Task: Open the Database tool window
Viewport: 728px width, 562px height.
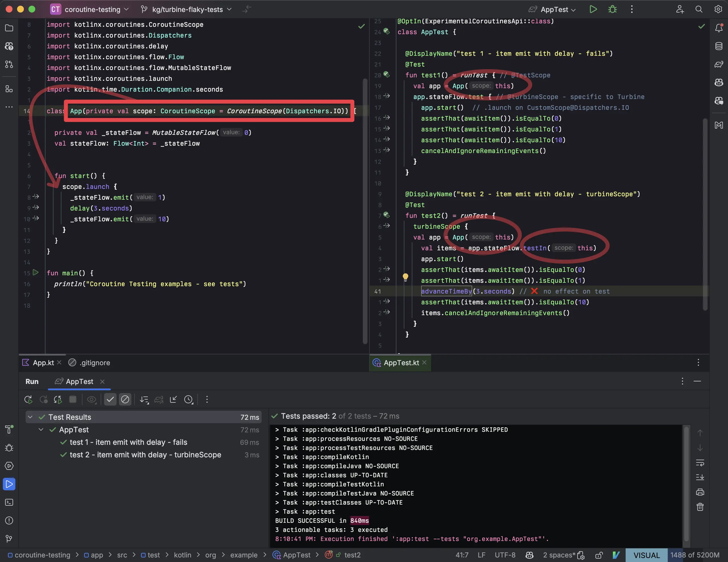Action: (x=719, y=46)
